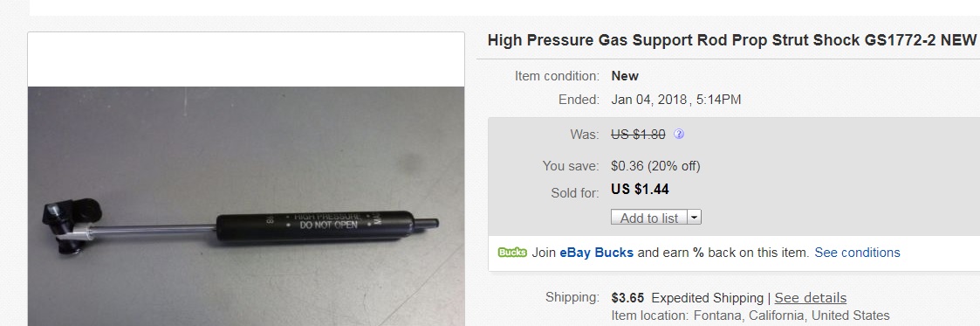980x326 pixels.
Task: Click the green Bucks logo icon
Action: click(x=512, y=253)
